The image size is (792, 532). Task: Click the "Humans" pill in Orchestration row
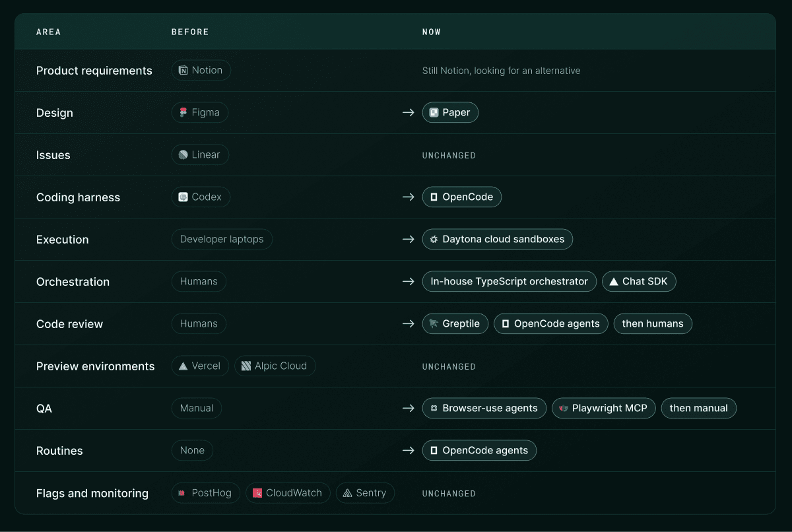click(199, 282)
